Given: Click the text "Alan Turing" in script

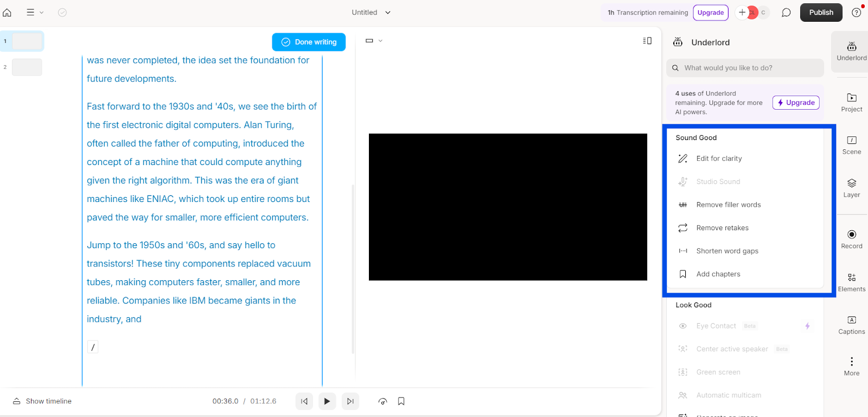Looking at the screenshot, I should click(267, 125).
